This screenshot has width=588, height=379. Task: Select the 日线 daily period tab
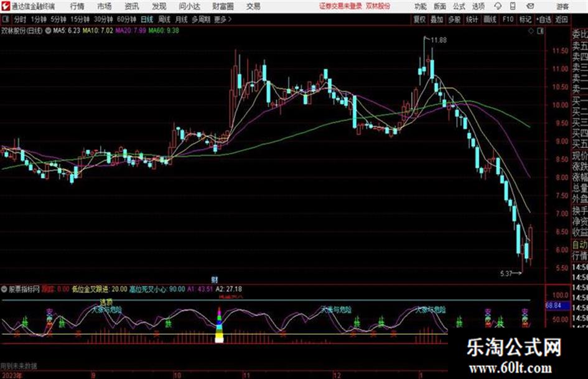tap(147, 19)
